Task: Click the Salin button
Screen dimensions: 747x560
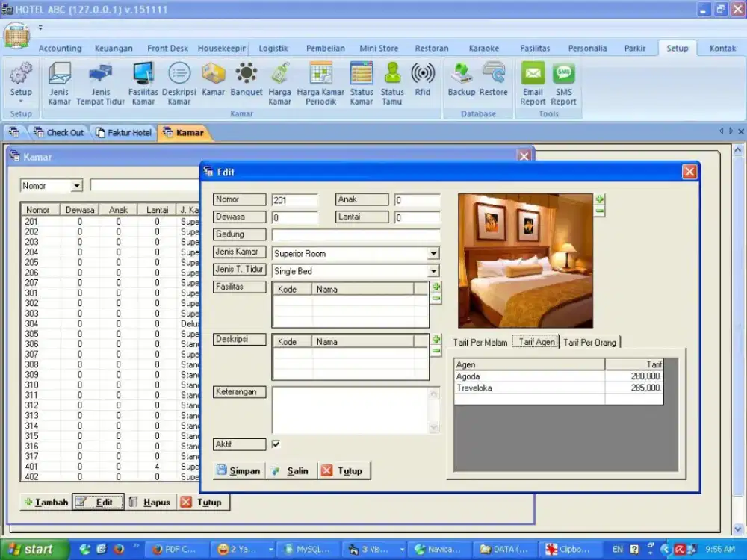Action: (x=291, y=471)
